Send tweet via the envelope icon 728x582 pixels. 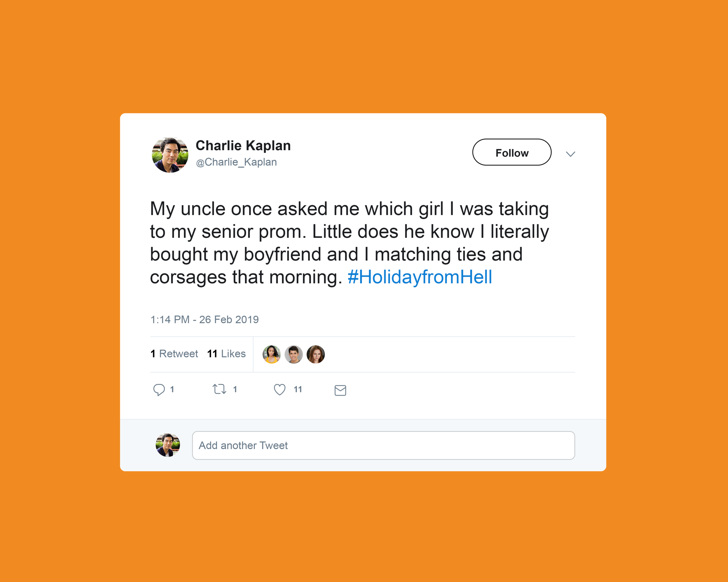[x=340, y=390]
